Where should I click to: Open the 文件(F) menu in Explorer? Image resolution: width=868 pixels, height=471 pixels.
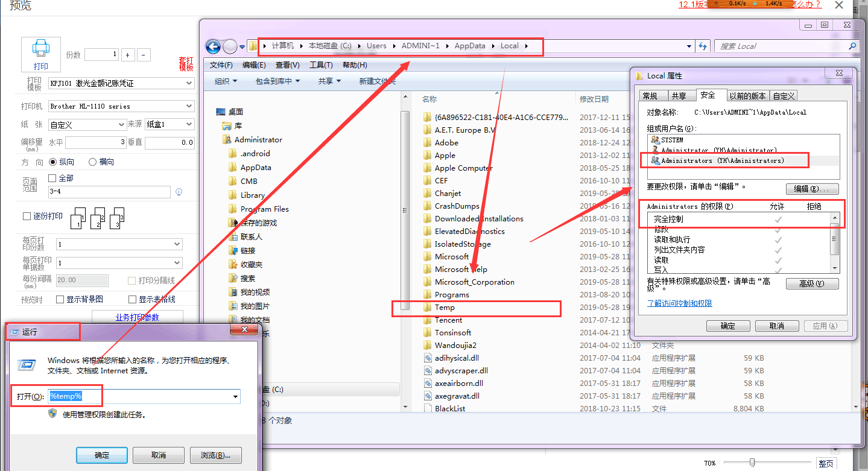[x=221, y=65]
